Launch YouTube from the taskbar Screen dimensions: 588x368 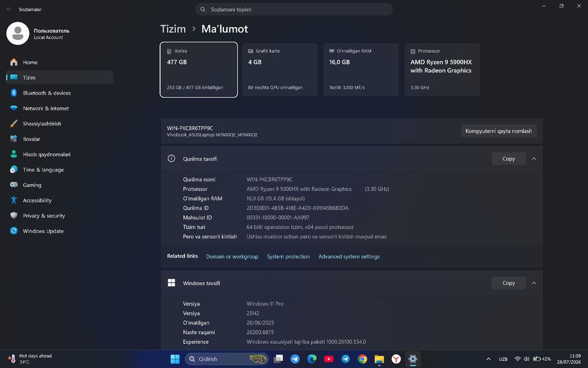329,359
